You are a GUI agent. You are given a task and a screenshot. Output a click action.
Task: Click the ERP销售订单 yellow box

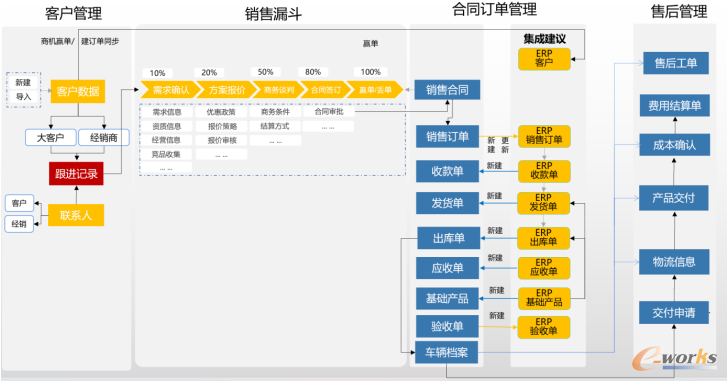[544, 136]
